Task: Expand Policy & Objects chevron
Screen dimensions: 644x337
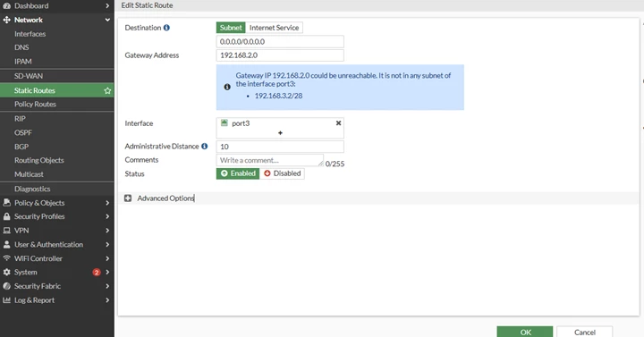Action: point(107,203)
